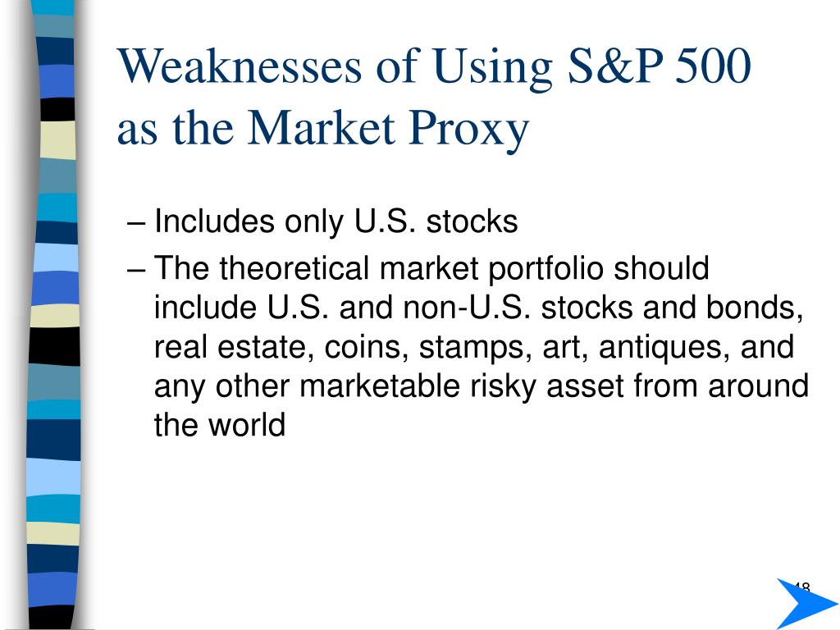The height and width of the screenshot is (630, 840).
Task: Click the slide number behind the arrow
Action: [801, 587]
